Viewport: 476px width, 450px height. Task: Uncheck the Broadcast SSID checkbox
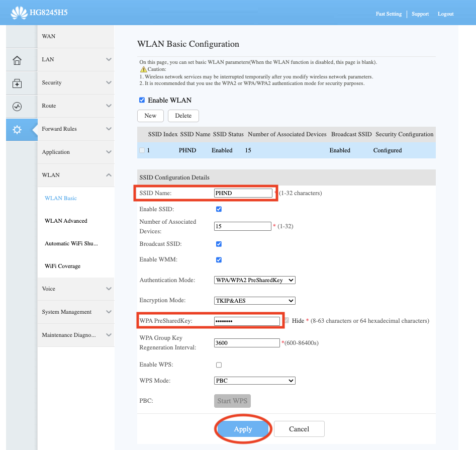[219, 244]
